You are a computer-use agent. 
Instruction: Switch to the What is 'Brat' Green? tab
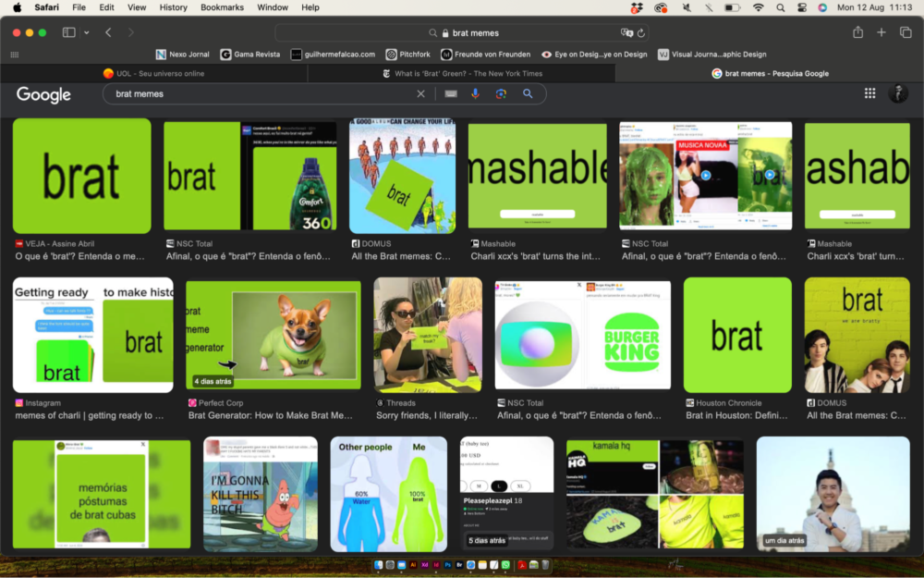(x=462, y=73)
